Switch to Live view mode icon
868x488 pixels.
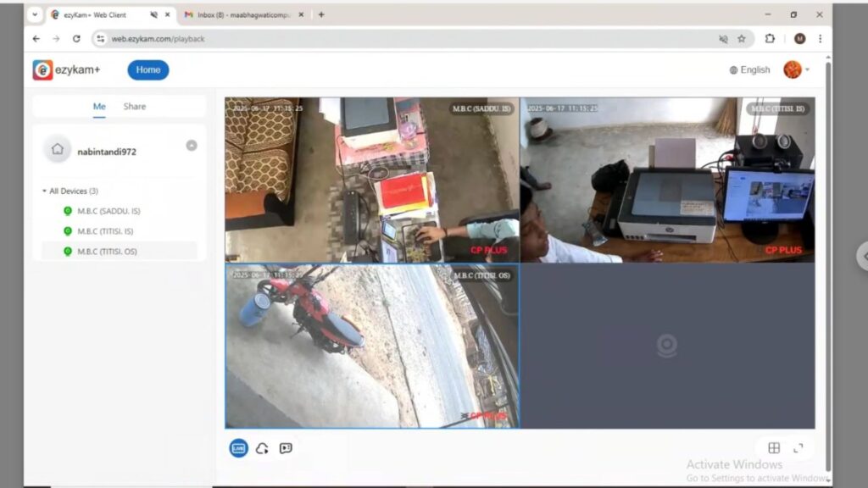pos(239,448)
